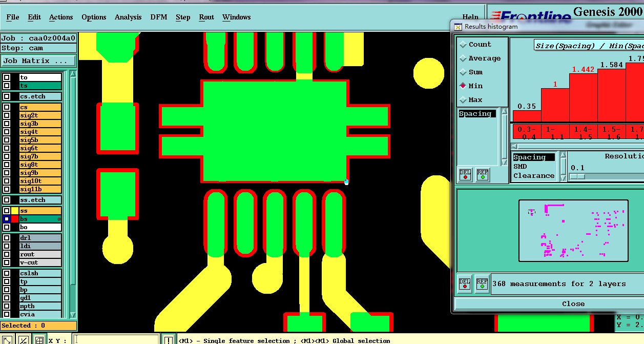Image resolution: width=644 pixels, height=344 pixels.
Task: Click the red color swatch of layer bs
Action: [x=15, y=219]
